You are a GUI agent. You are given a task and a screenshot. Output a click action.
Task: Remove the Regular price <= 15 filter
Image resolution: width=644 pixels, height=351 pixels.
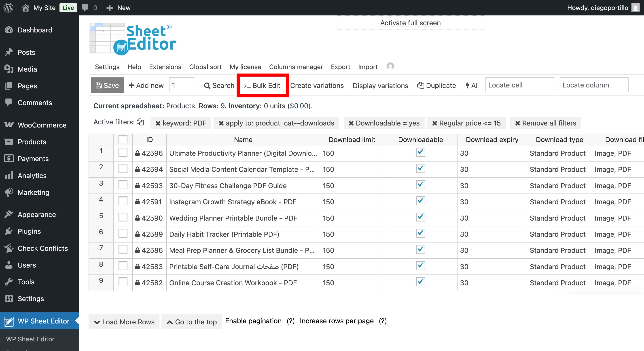click(434, 123)
